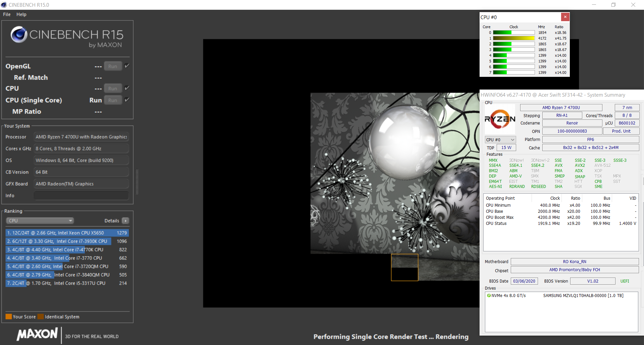The image size is (644, 345).
Task: Click the 15 W TDP field
Action: point(506,148)
